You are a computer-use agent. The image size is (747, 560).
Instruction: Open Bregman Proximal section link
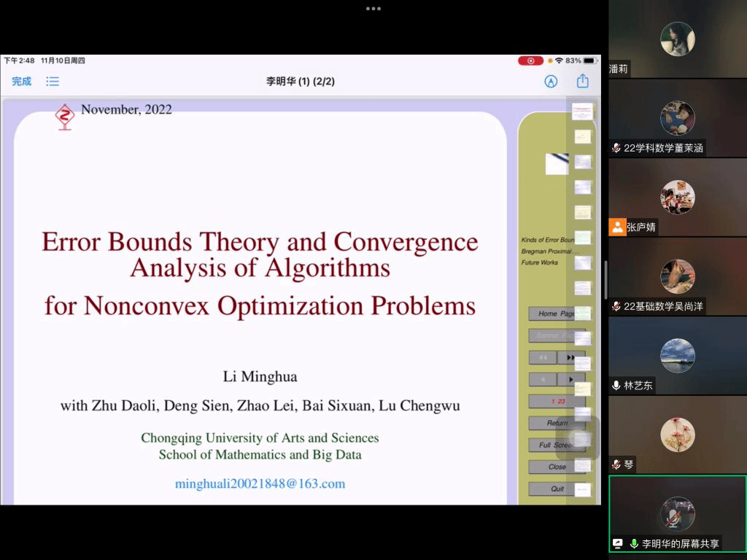pyautogui.click(x=547, y=252)
